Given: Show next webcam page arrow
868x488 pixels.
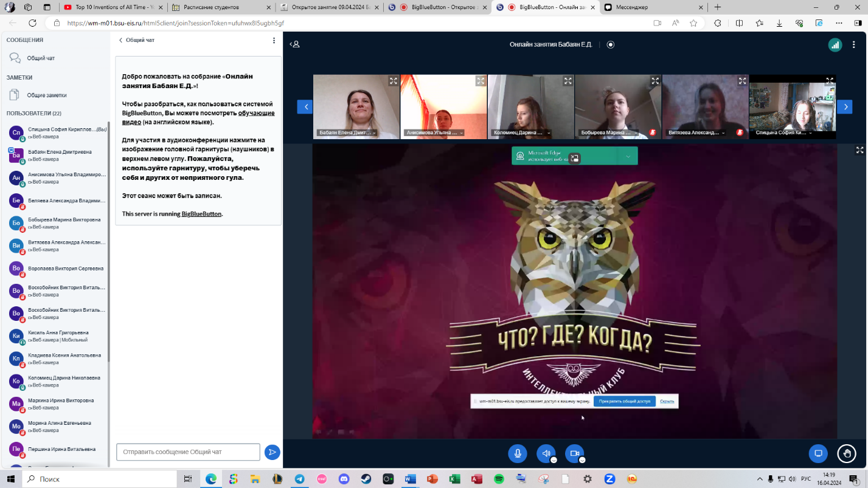Looking at the screenshot, I should 844,106.
